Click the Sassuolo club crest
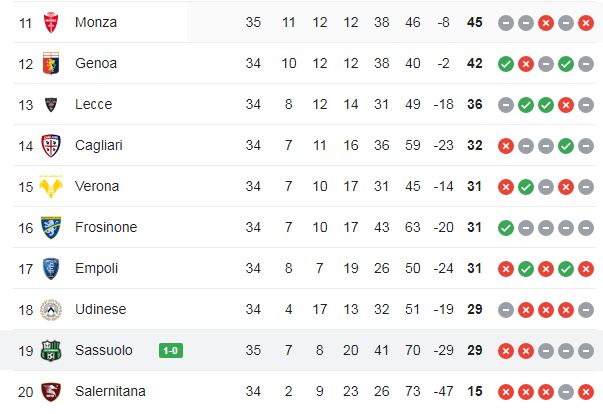Viewport: 603px width, 414px height. coord(51,351)
